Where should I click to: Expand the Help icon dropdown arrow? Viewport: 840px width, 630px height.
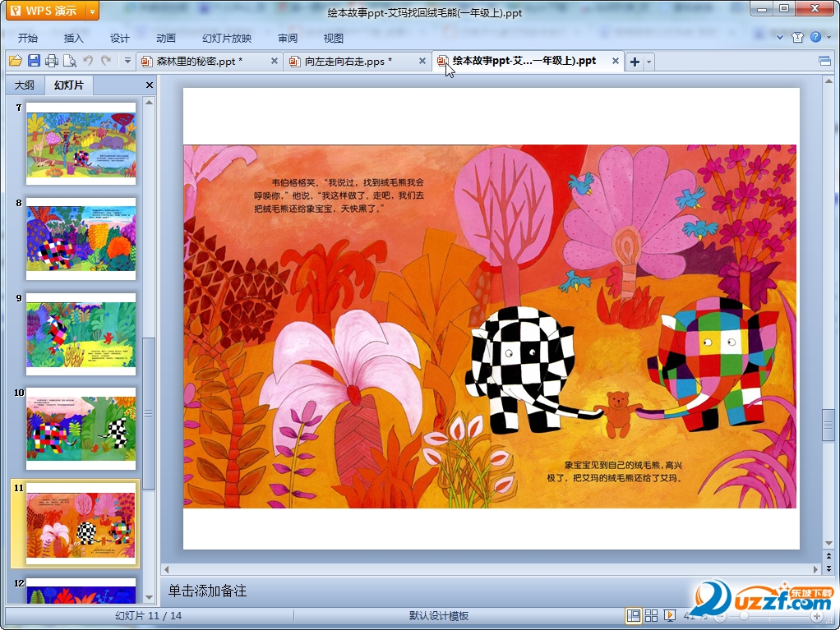point(828,38)
